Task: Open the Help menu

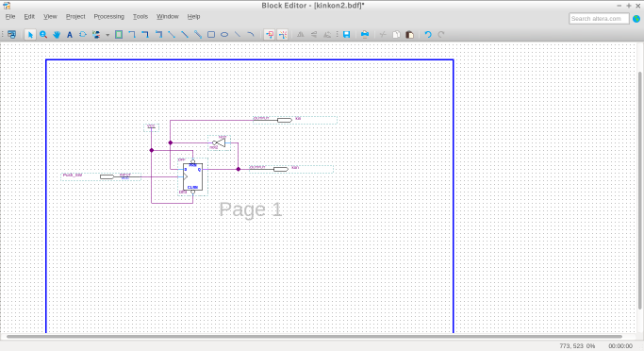Action: tap(193, 16)
